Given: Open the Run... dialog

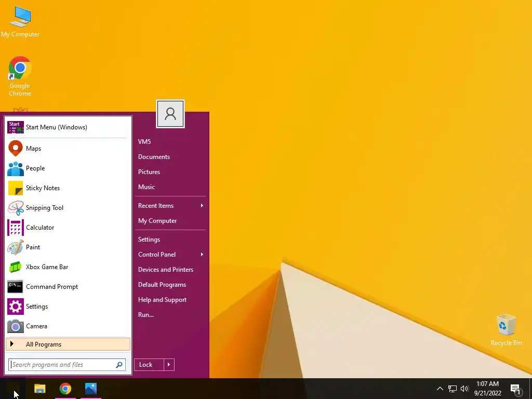Looking at the screenshot, I should tap(146, 315).
